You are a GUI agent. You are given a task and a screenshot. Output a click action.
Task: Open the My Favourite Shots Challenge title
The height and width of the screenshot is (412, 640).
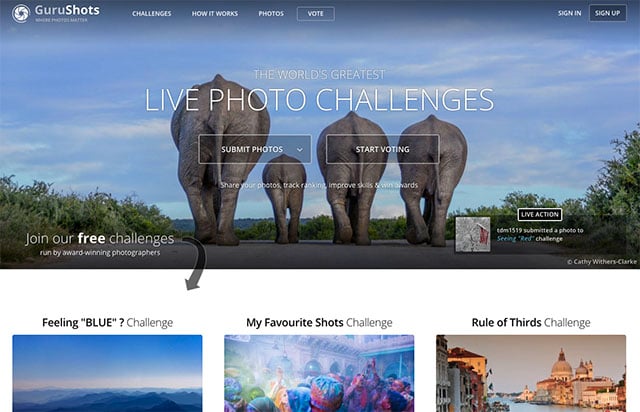click(x=319, y=323)
